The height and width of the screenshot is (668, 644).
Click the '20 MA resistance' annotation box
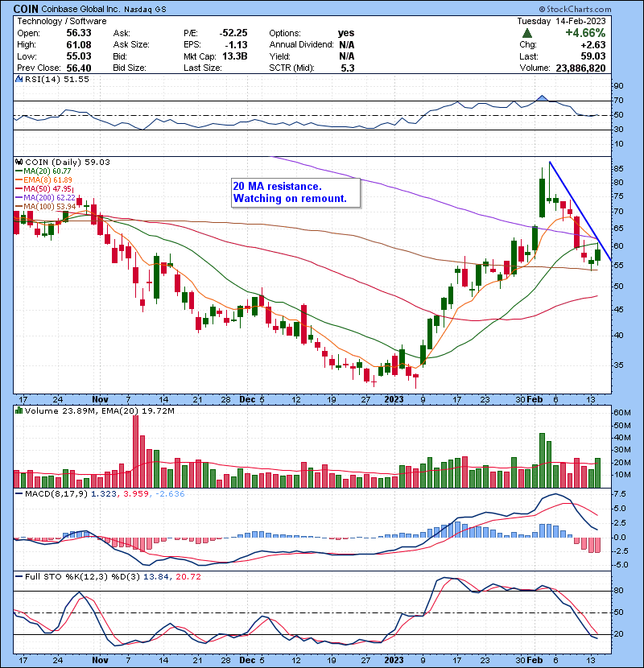pos(295,192)
